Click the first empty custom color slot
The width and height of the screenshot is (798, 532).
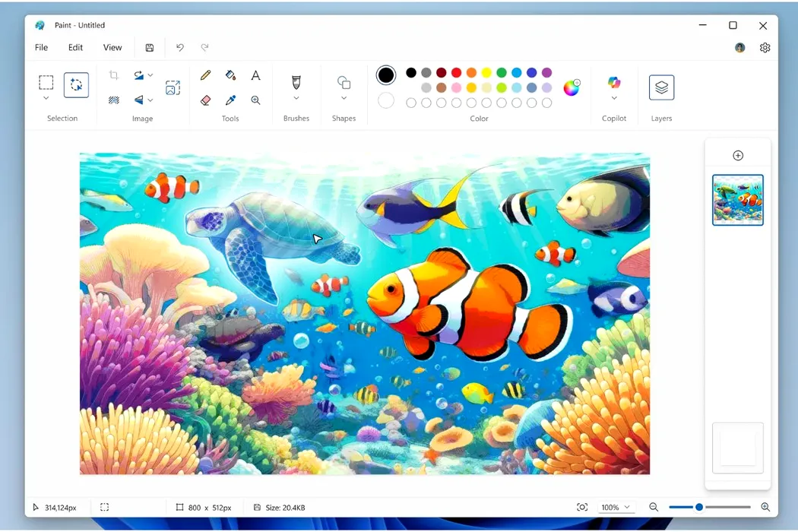tap(411, 103)
